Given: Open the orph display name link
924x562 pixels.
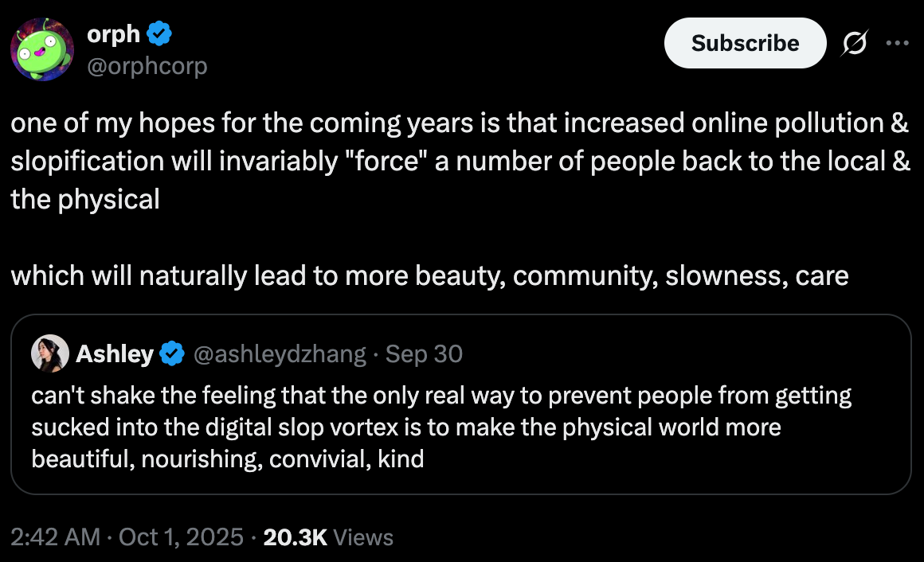Looking at the screenshot, I should (112, 34).
